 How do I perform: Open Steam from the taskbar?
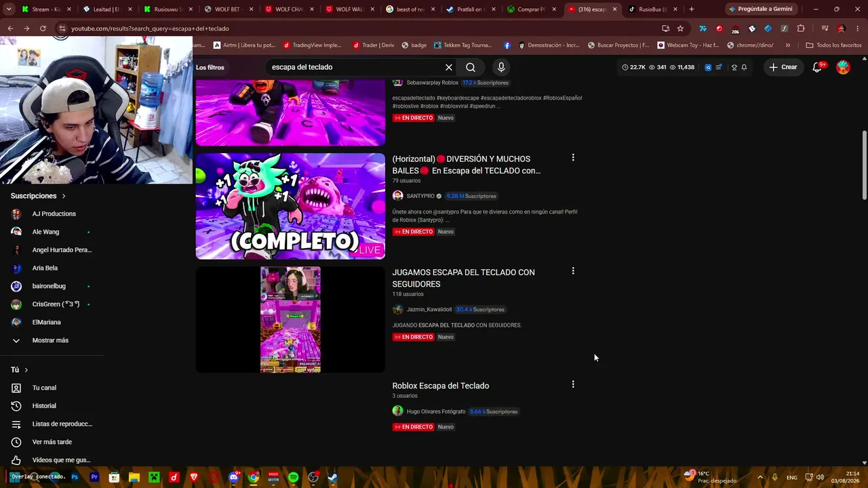(332, 477)
